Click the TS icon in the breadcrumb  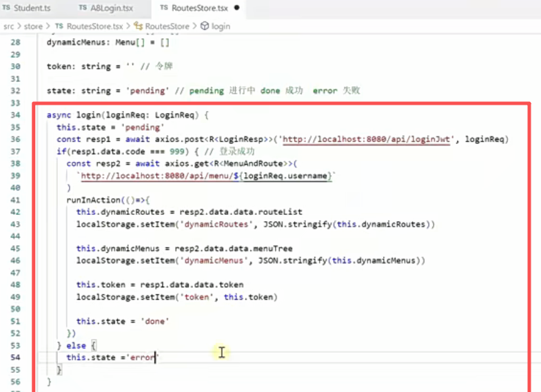[x=59, y=26]
